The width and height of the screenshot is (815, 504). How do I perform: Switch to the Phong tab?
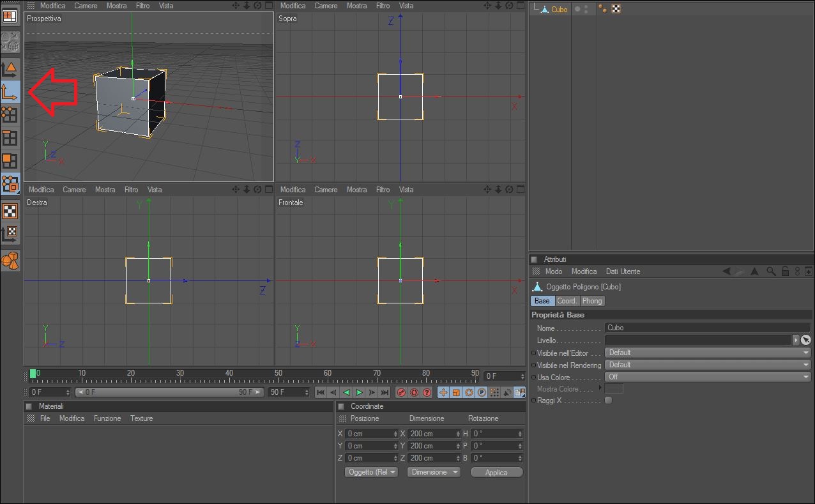click(x=591, y=301)
